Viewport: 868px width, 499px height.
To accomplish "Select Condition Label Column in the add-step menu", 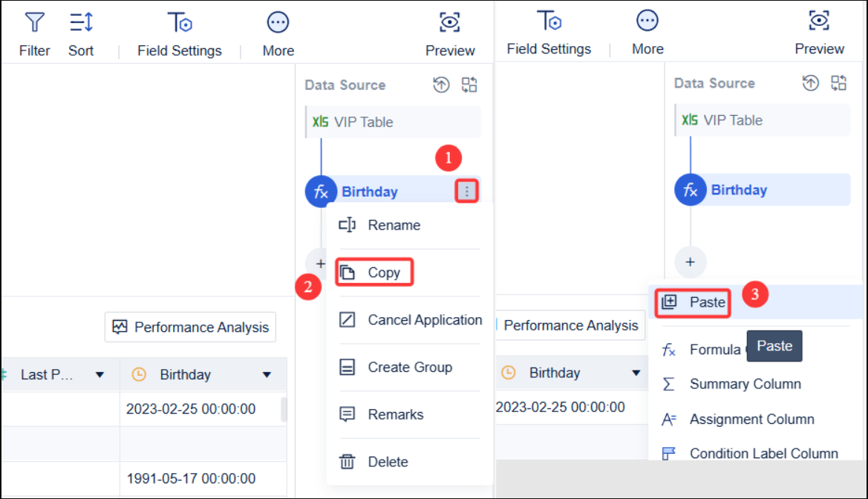I will pyautogui.click(x=750, y=453).
